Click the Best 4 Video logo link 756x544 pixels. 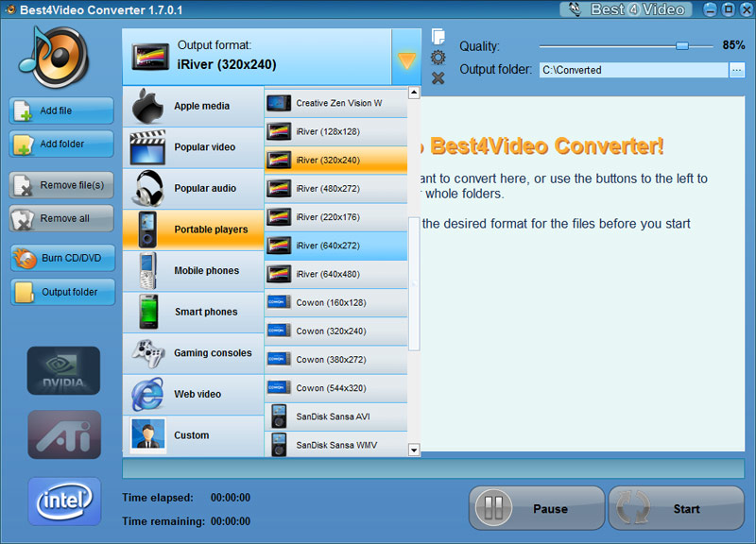[x=626, y=9]
